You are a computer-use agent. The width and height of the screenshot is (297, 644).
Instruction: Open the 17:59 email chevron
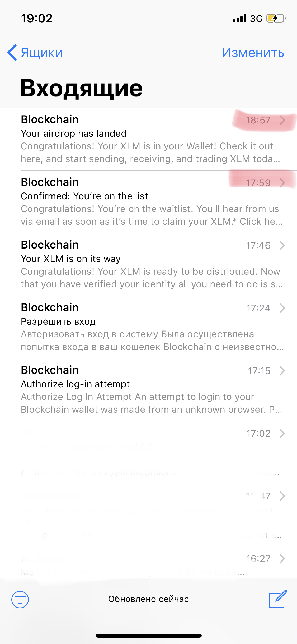[282, 183]
